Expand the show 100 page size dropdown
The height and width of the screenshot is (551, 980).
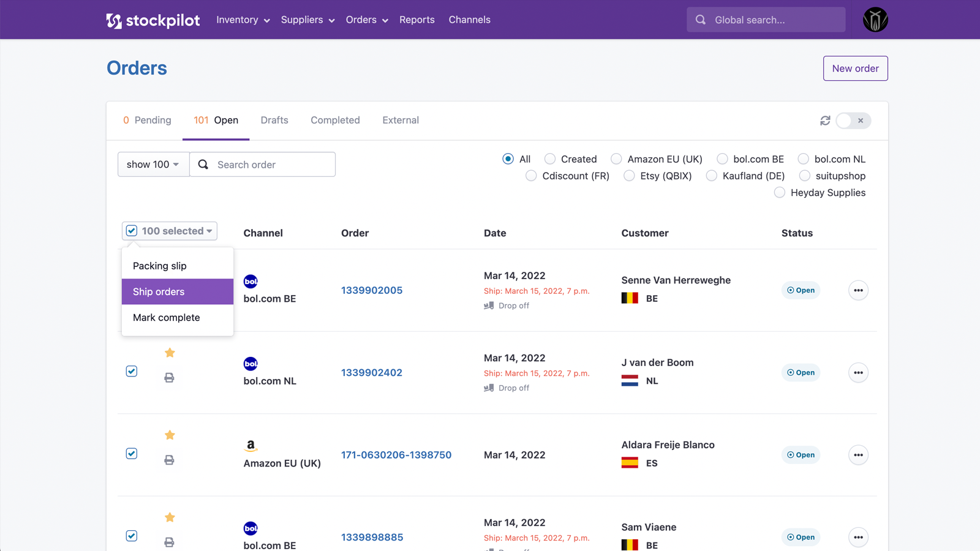click(153, 165)
